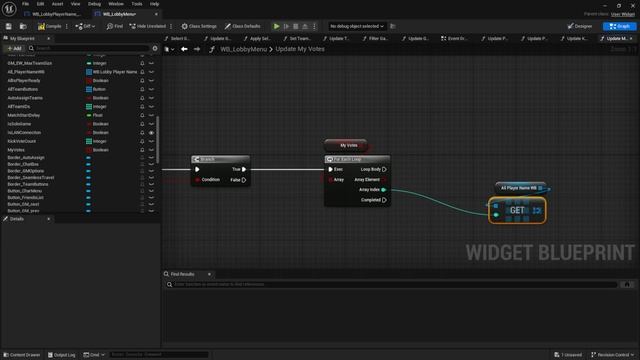Switch to Designer mode

coord(580,26)
